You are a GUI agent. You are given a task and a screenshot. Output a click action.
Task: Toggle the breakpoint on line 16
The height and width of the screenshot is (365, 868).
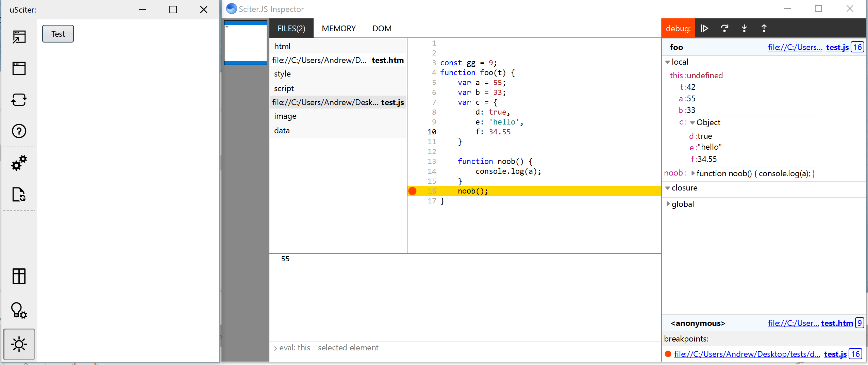(x=412, y=191)
